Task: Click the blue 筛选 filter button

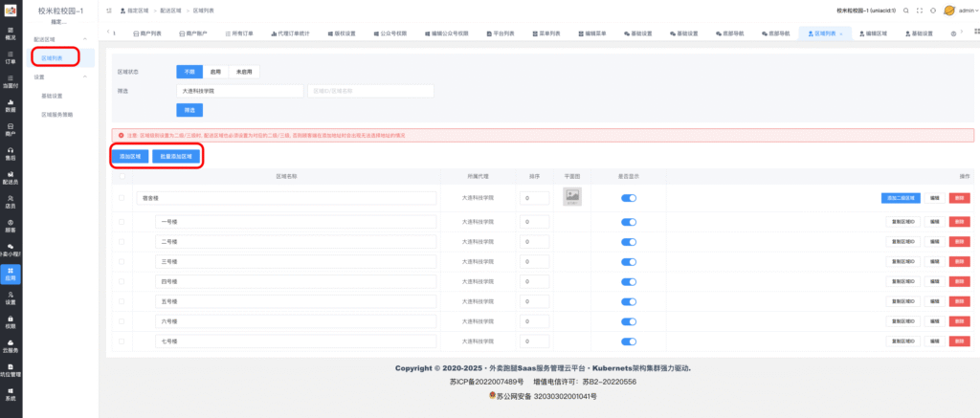Action: point(189,110)
